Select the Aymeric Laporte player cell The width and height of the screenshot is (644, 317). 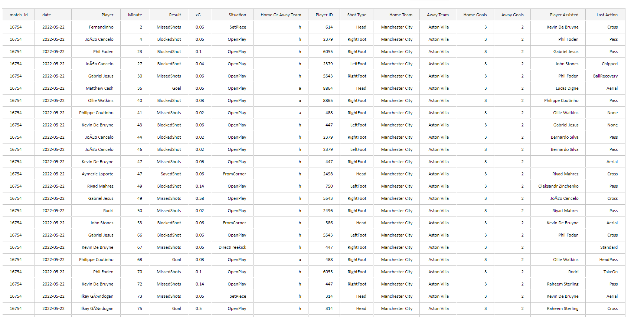tap(98, 174)
